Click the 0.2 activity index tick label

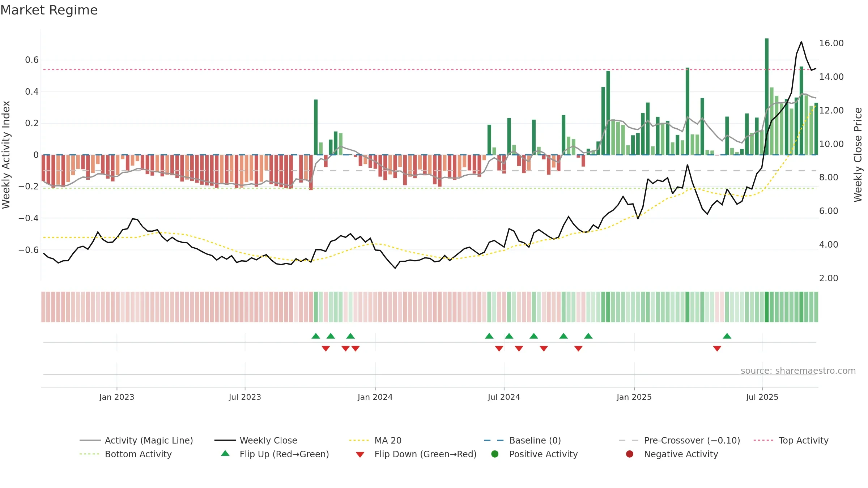pyautogui.click(x=32, y=123)
